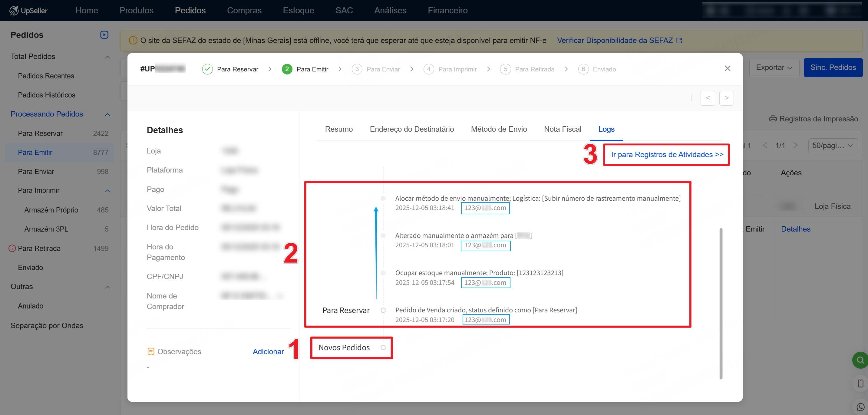Go to previous order with < arrow

tap(707, 98)
